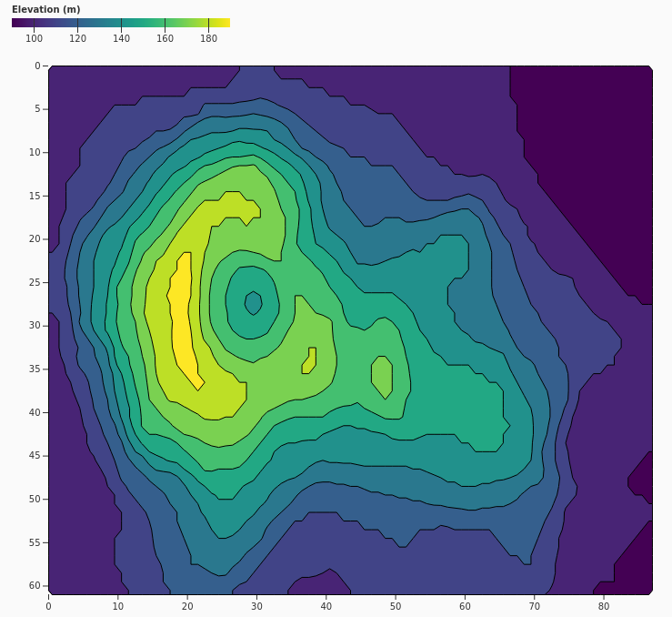Viewport: 672px width, 617px height.
Task: Click the horizontal axis tick label 20
Action: tap(187, 607)
